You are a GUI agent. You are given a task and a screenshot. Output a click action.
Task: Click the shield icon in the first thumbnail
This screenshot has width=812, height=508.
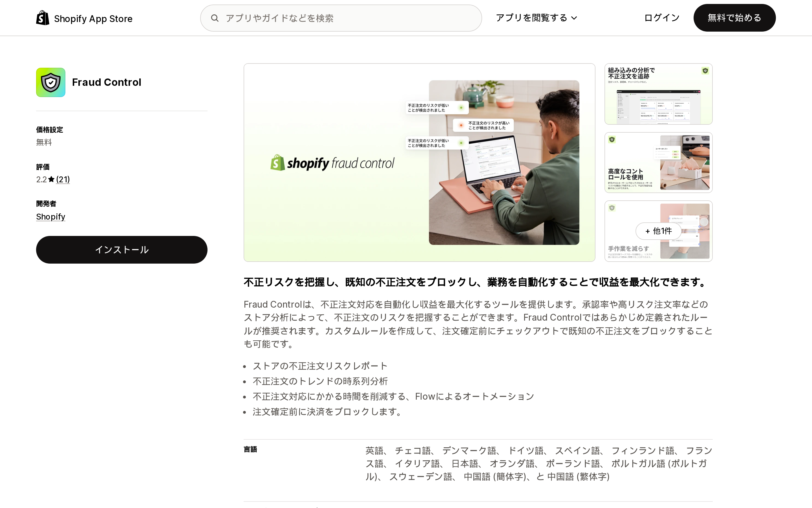705,71
